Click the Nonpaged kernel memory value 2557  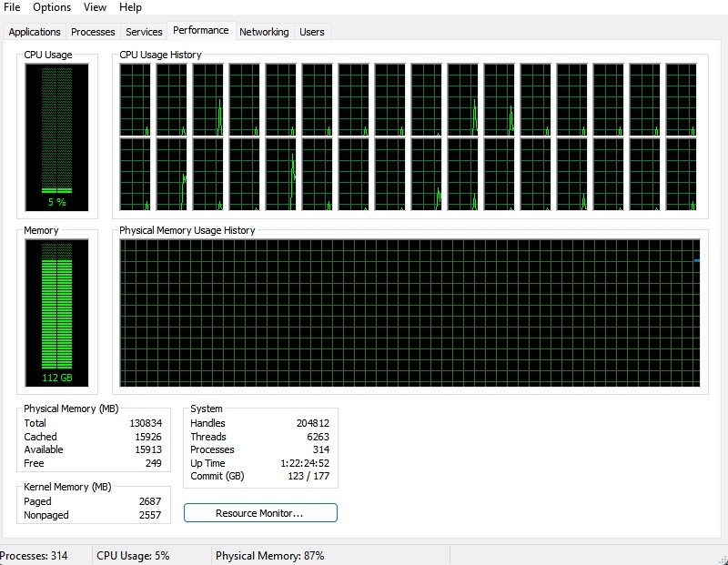pos(150,515)
